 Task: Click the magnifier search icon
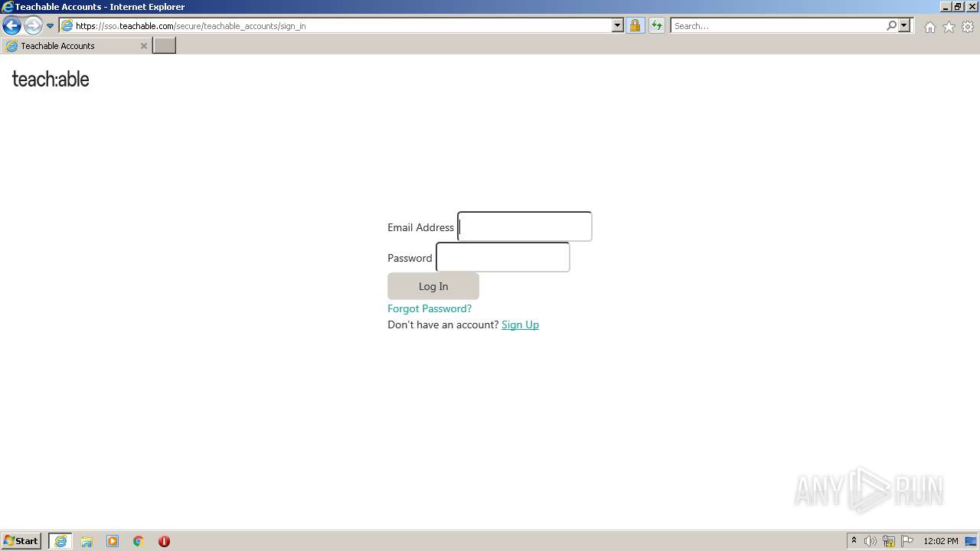pos(891,25)
